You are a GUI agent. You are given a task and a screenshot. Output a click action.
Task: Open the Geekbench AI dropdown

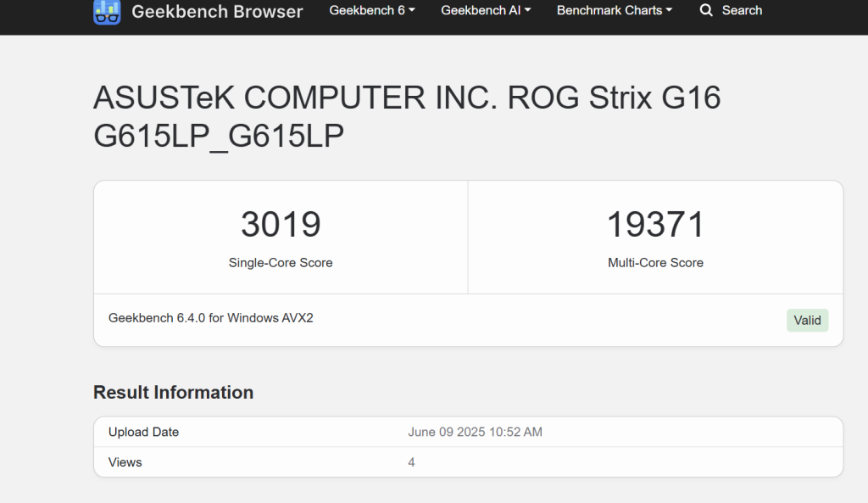pos(485,10)
